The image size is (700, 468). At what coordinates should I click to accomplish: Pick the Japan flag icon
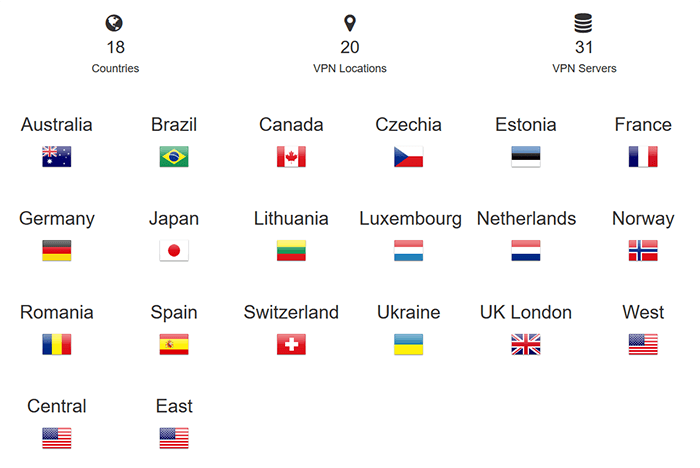(174, 251)
